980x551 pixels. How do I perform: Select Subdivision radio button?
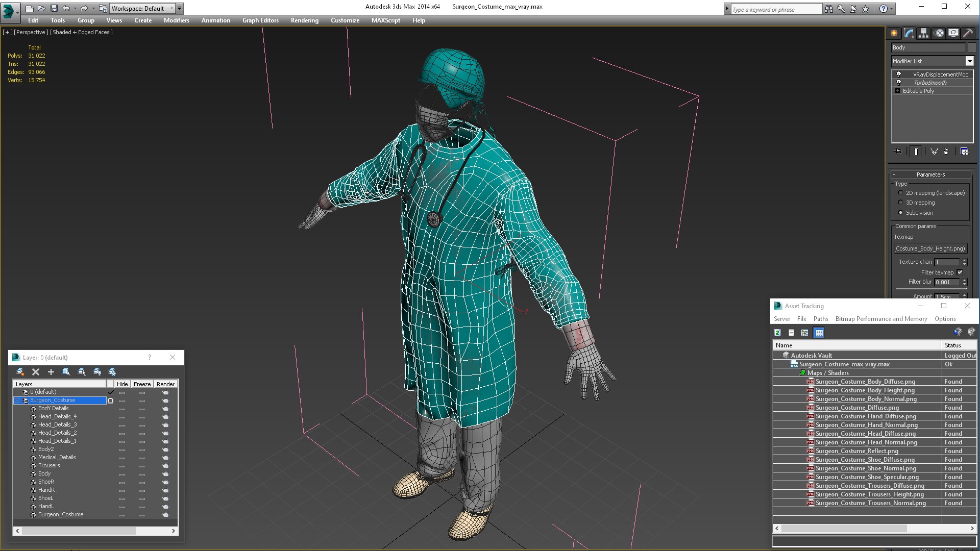click(901, 213)
